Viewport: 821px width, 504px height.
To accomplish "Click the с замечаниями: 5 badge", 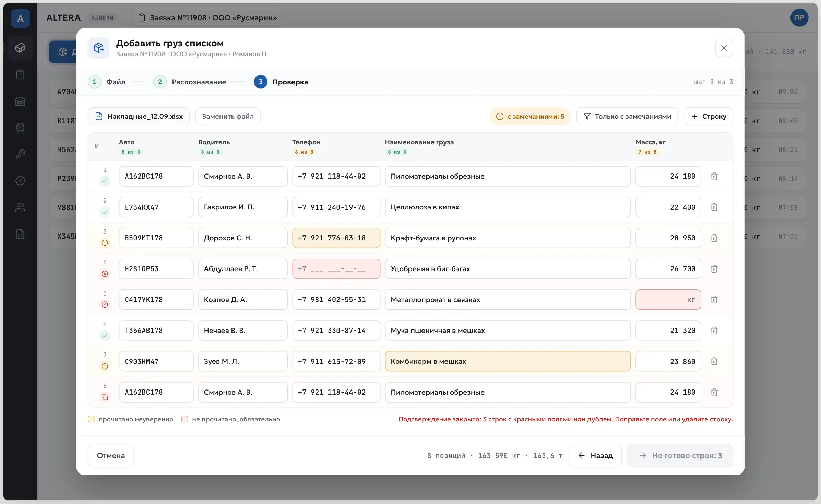I will tap(530, 116).
